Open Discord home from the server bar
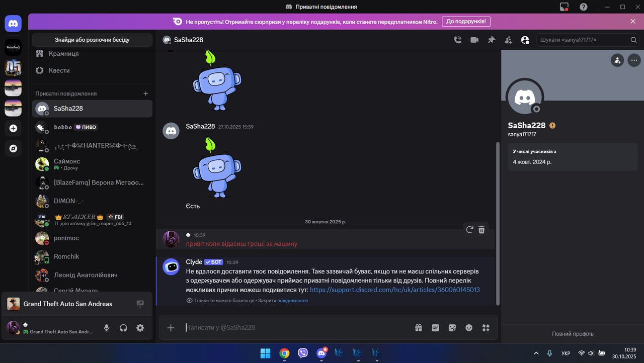Viewport: 644px width, 363px height. 13,23
